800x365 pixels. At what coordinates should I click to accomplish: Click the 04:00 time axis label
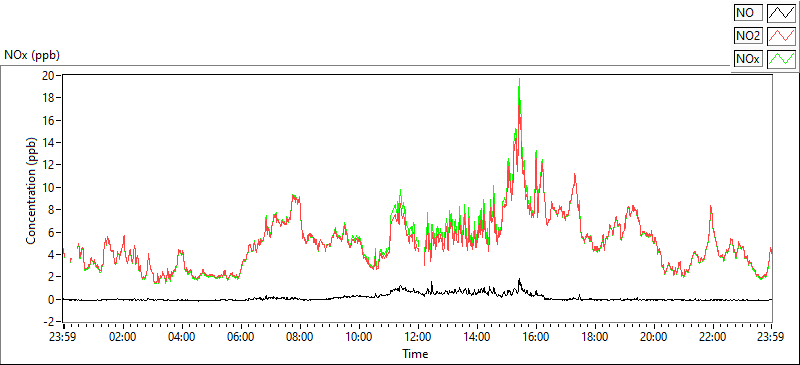point(182,337)
